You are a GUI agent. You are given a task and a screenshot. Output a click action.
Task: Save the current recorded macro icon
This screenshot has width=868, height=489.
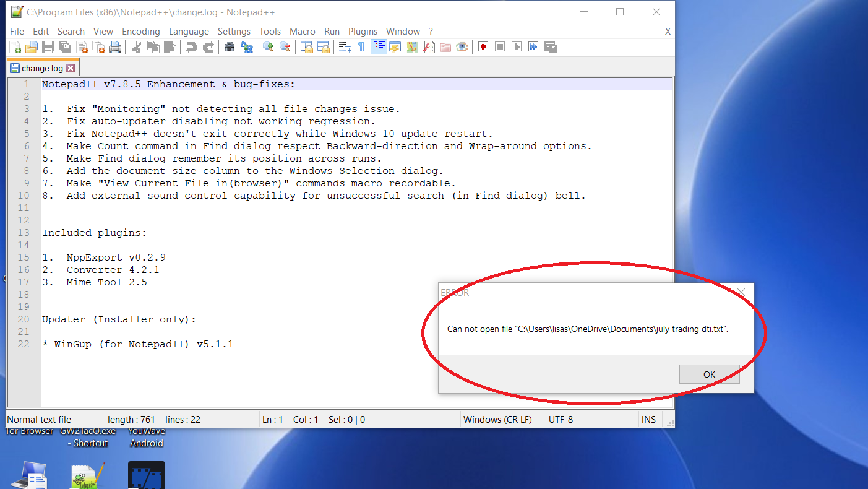[x=550, y=47]
